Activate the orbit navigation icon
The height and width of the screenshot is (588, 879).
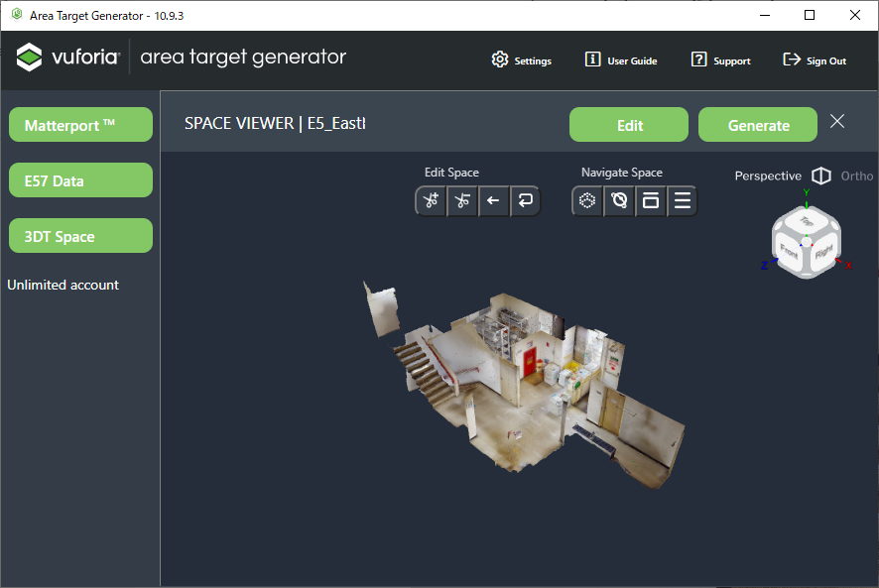tap(619, 201)
